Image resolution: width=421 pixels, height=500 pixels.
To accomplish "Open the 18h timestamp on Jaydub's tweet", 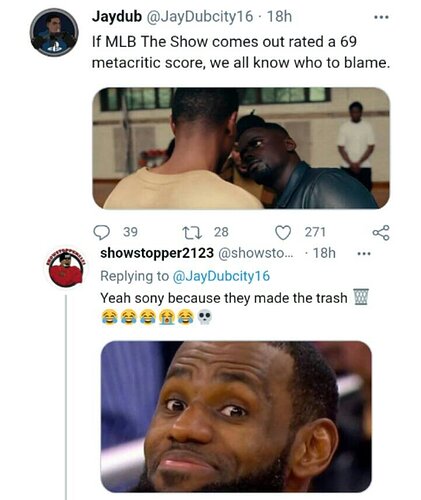I will pyautogui.click(x=279, y=17).
